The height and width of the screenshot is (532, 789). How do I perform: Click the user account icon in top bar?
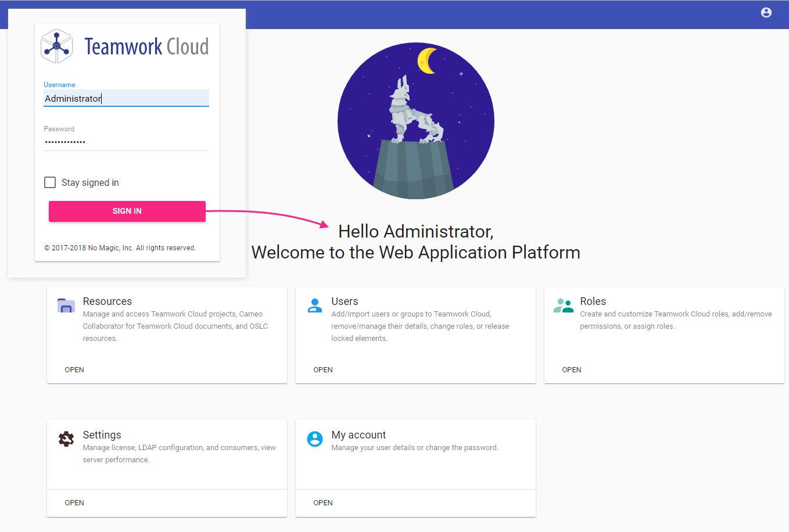pos(766,13)
